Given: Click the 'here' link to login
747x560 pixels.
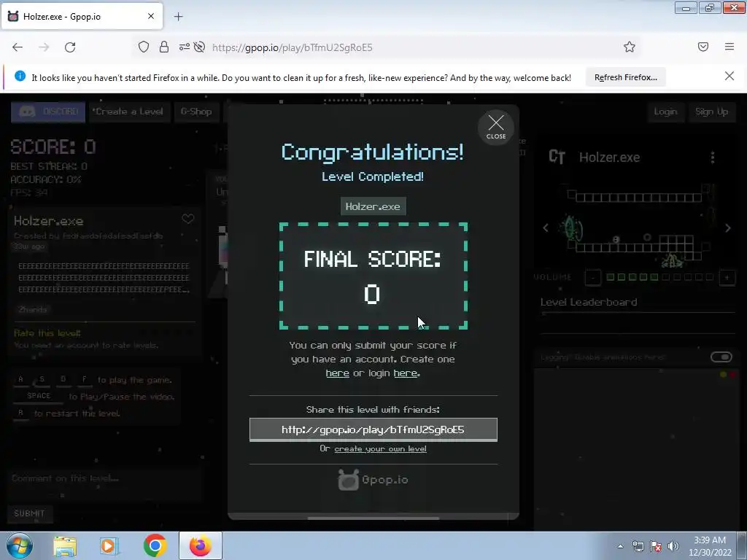Looking at the screenshot, I should [x=406, y=373].
